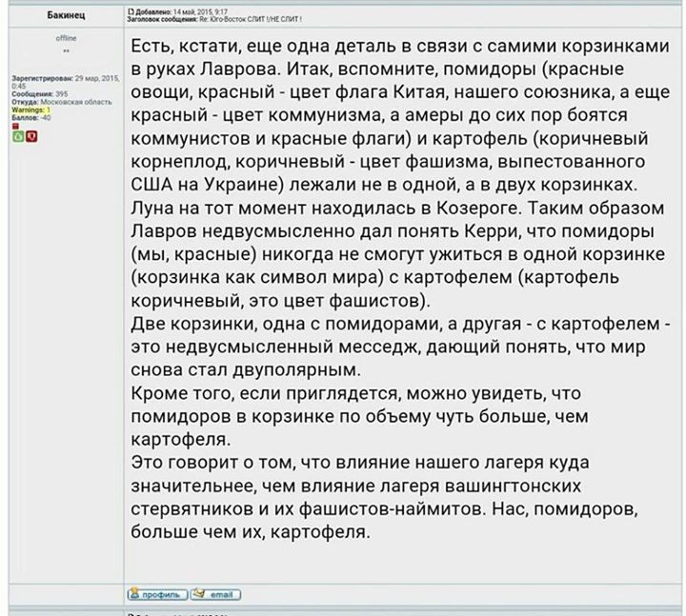This screenshot has width=686, height=616.
Task: Click the offline status text
Action: point(65,37)
